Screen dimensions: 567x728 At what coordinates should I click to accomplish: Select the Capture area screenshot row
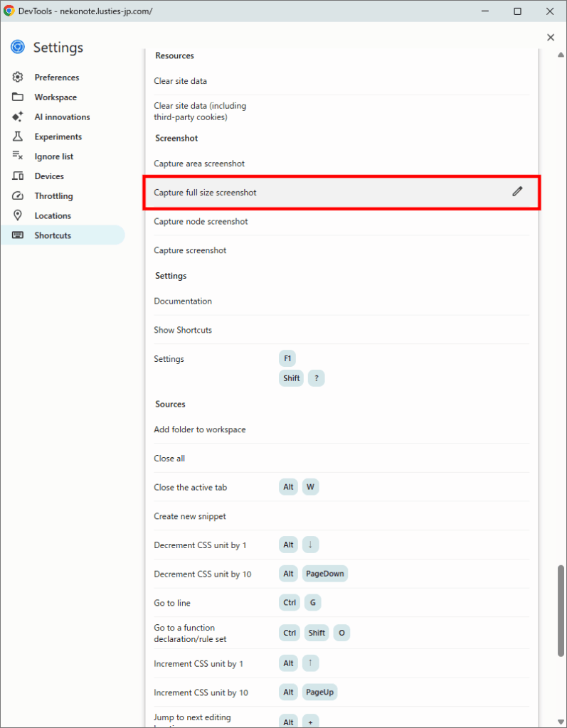point(341,164)
